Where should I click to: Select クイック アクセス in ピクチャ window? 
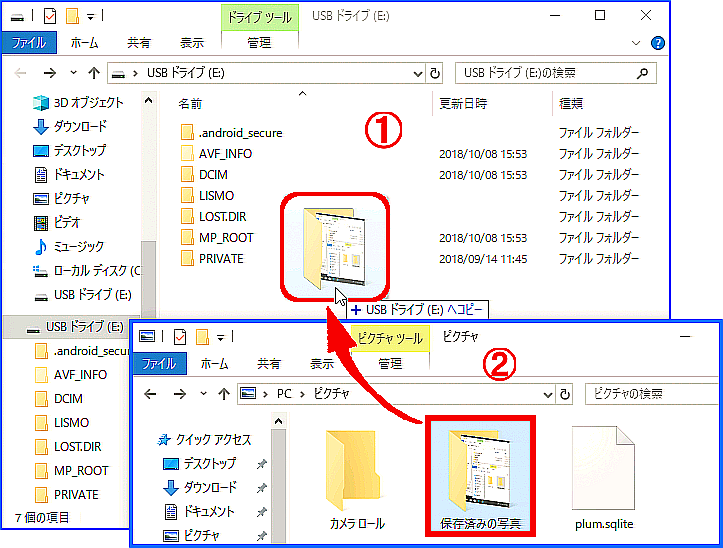(205, 440)
